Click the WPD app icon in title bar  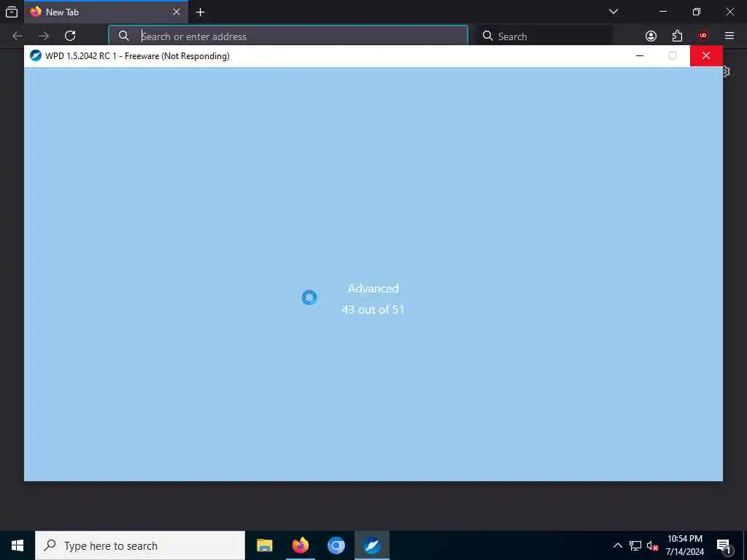click(36, 55)
